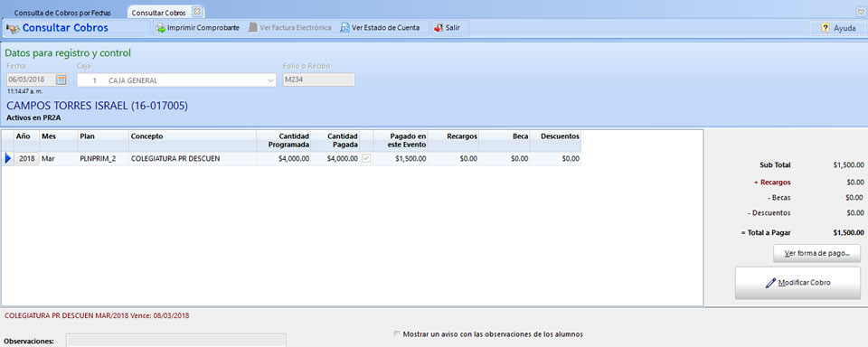Close the Consultar Cobros tab

point(196,12)
